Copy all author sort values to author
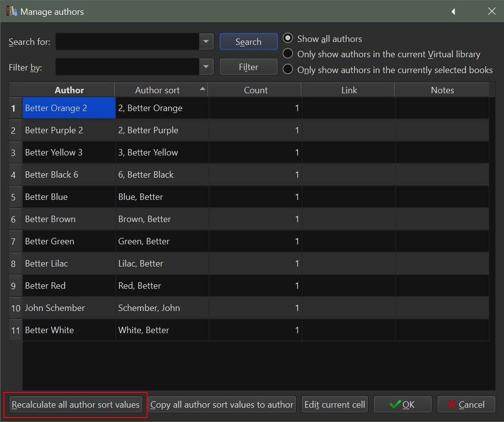The image size is (504, 422). [x=222, y=405]
